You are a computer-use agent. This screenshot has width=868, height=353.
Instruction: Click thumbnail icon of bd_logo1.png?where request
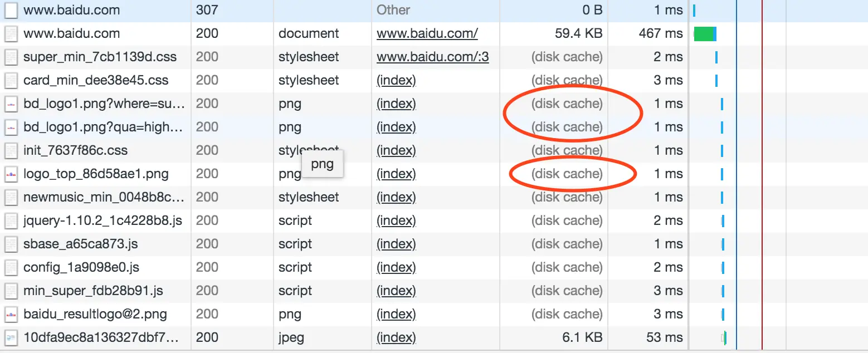[11, 104]
